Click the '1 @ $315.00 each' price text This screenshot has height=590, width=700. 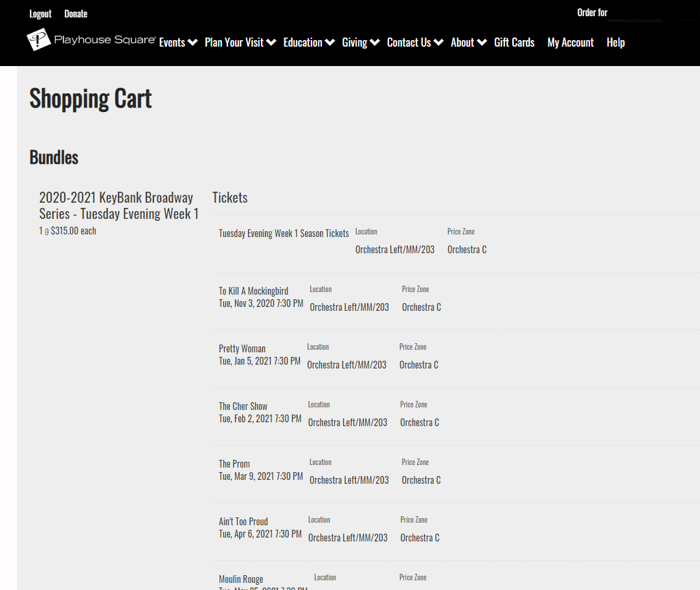point(68,231)
